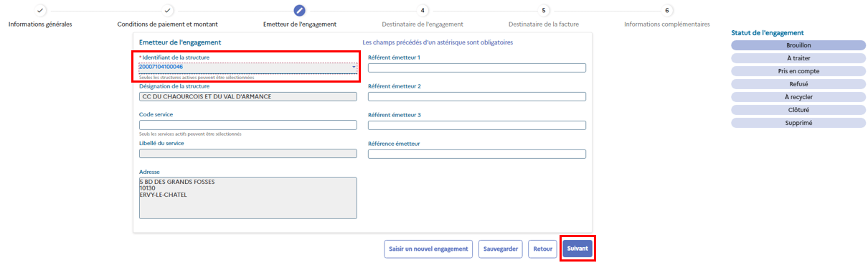The width and height of the screenshot is (868, 268).
Task: Select the Brouillon status
Action: [x=798, y=45]
